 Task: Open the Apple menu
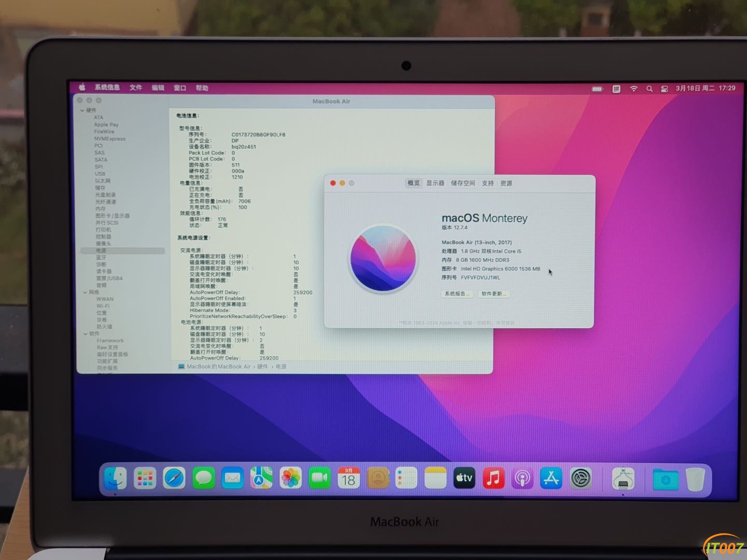(x=82, y=88)
